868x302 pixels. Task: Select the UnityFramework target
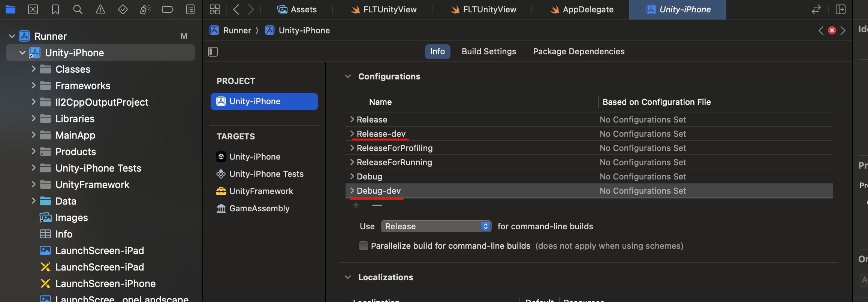pos(261,191)
